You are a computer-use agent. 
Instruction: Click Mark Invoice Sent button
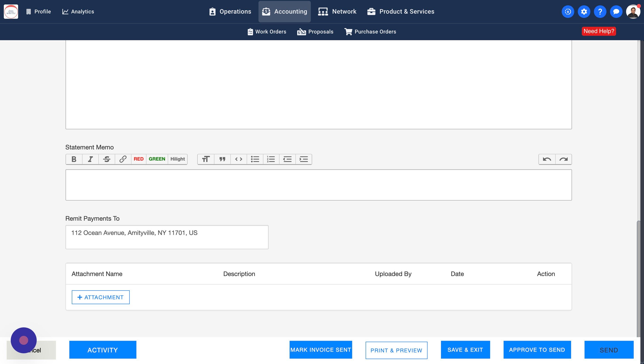pyautogui.click(x=321, y=350)
